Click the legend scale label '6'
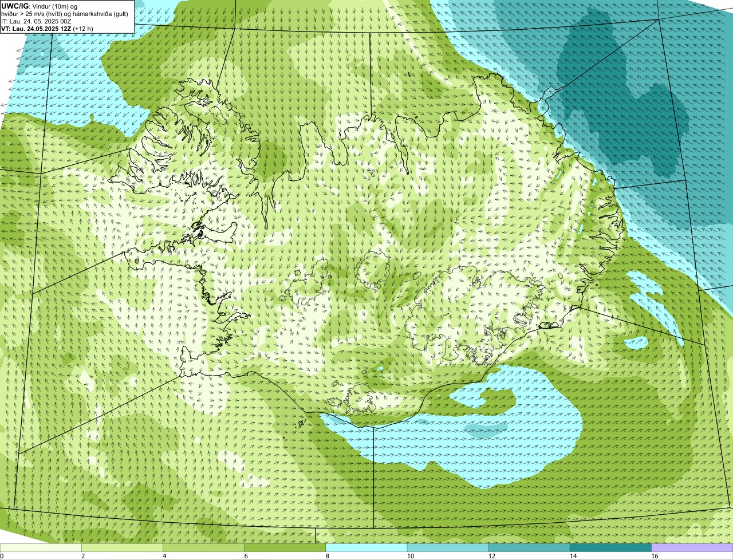The height and width of the screenshot is (560, 733). 246,556
